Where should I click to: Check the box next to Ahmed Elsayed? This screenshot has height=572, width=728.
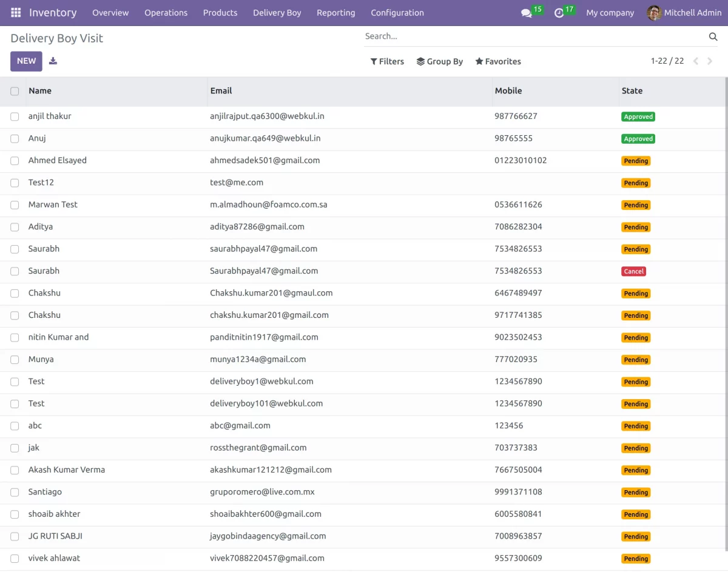(15, 161)
